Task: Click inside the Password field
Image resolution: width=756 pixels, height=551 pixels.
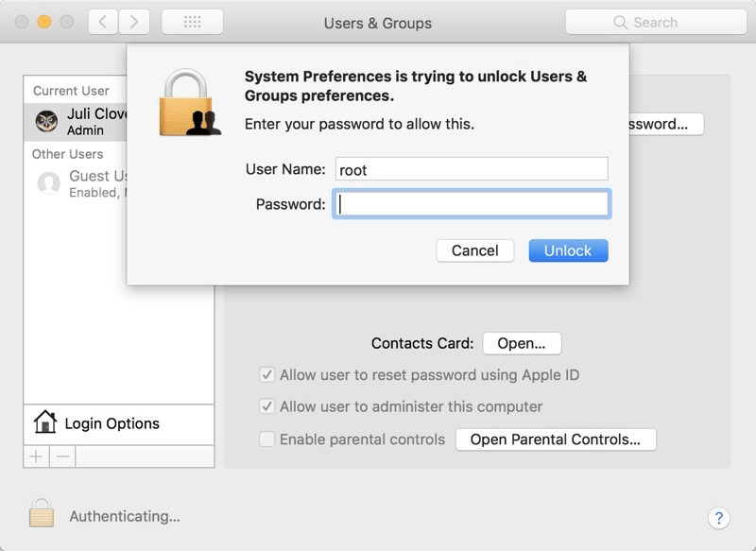Action: click(471, 203)
